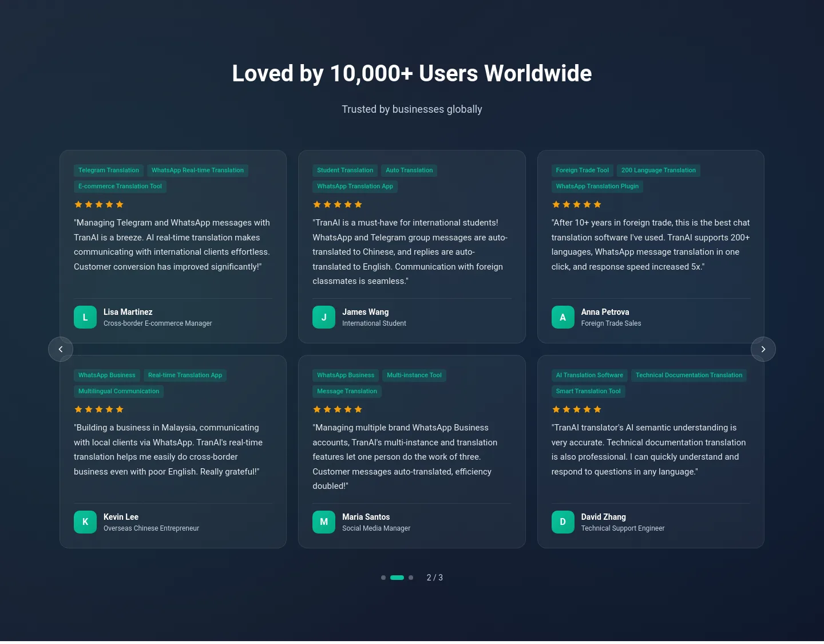Click the WhatsApp Translation App tag
824x644 pixels.
(x=355, y=187)
